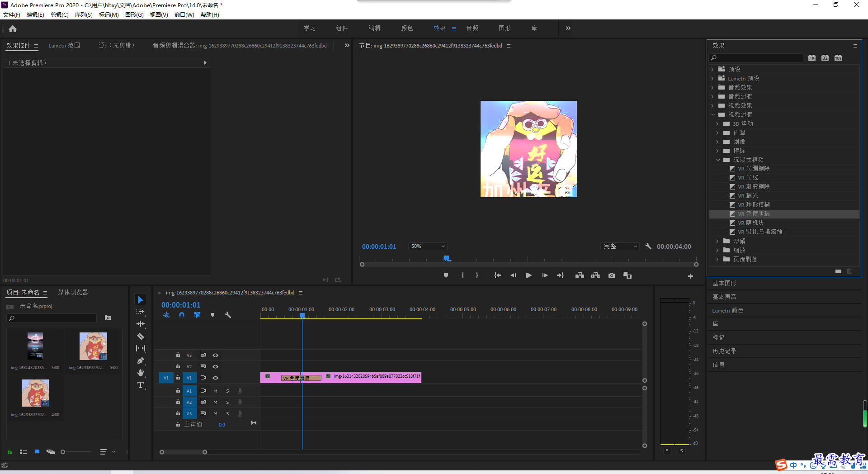The width and height of the screenshot is (868, 474).
Task: Toggle lock on track A3
Action: (178, 413)
